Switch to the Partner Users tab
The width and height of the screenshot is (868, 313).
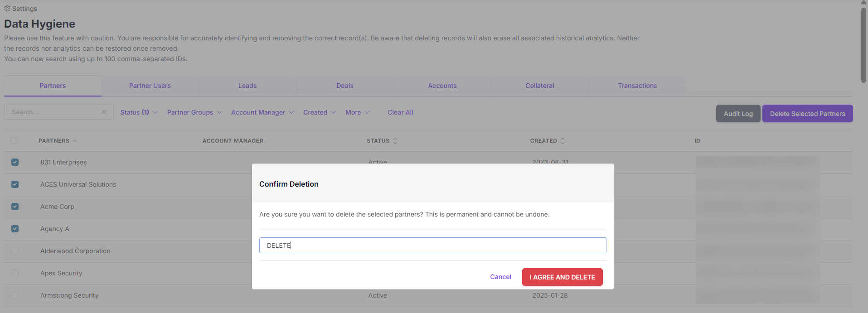[x=150, y=86]
